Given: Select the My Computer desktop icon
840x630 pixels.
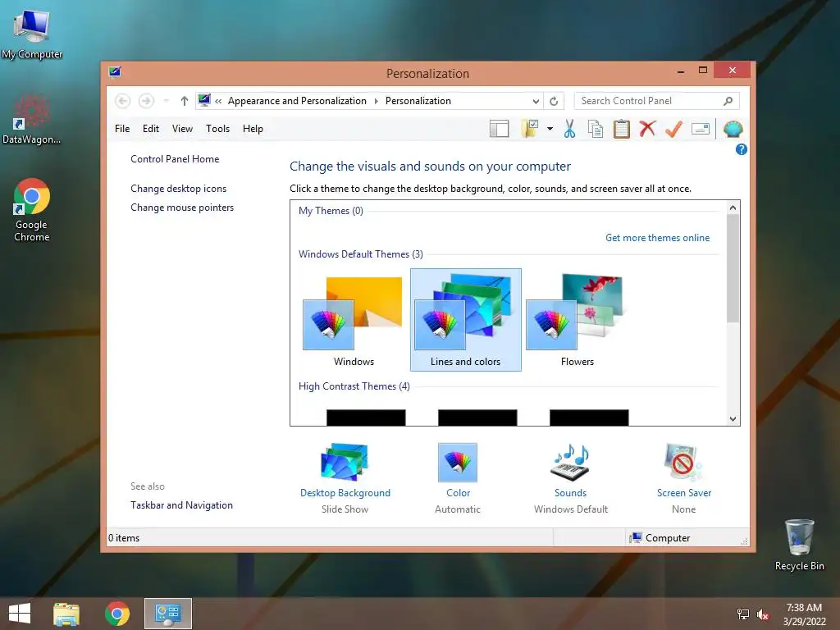Looking at the screenshot, I should click(x=32, y=34).
